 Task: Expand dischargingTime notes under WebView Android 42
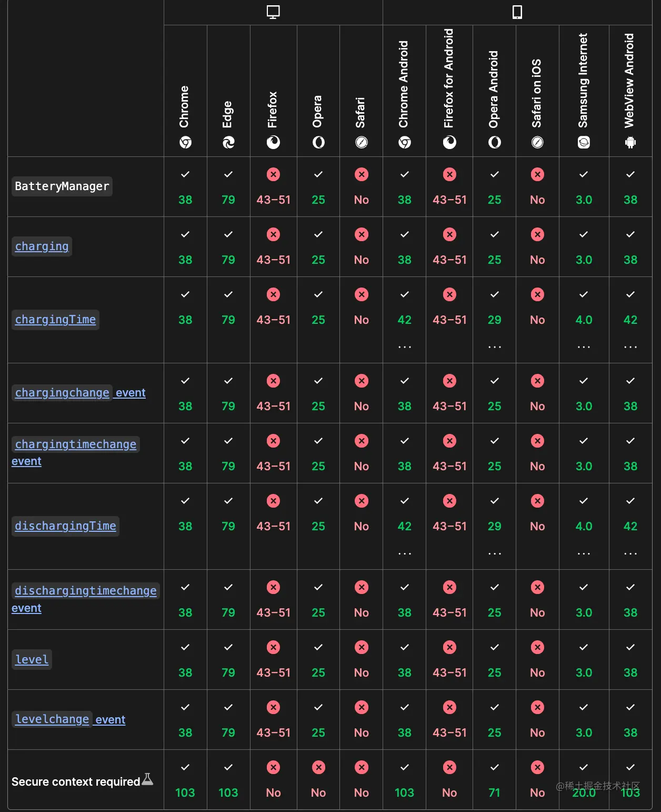630,553
